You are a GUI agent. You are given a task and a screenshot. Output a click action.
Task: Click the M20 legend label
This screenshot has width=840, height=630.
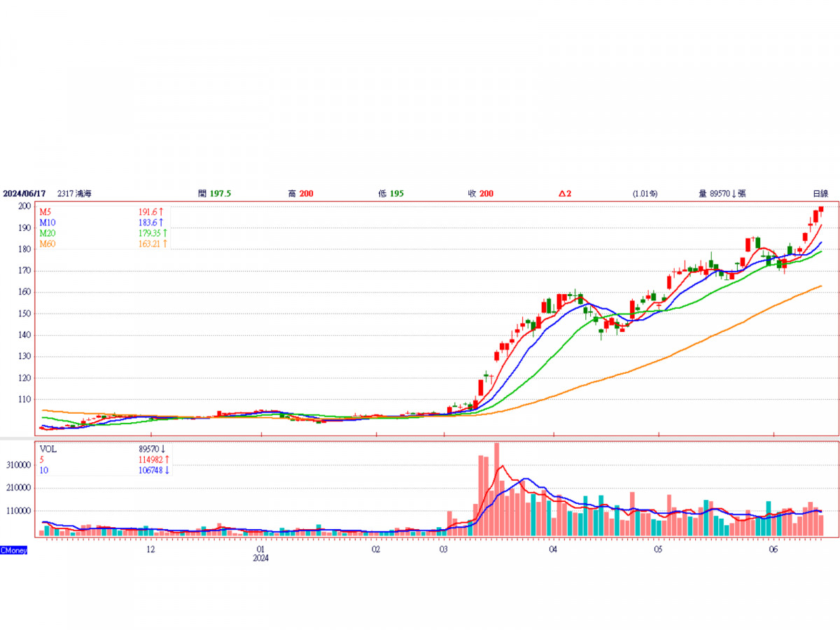coord(47,232)
